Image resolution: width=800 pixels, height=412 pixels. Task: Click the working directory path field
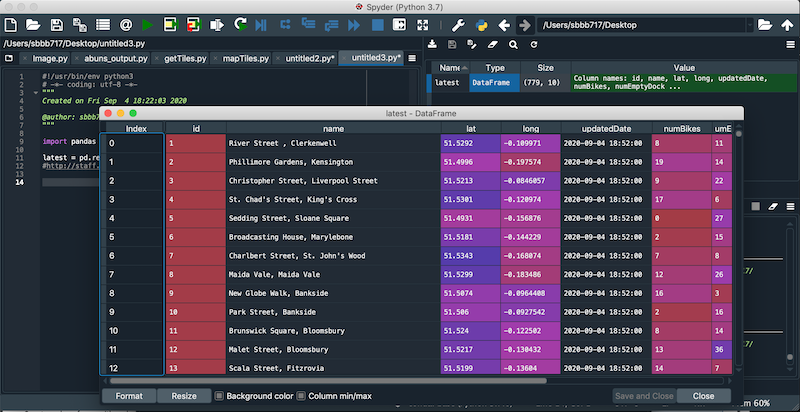[x=641, y=25]
